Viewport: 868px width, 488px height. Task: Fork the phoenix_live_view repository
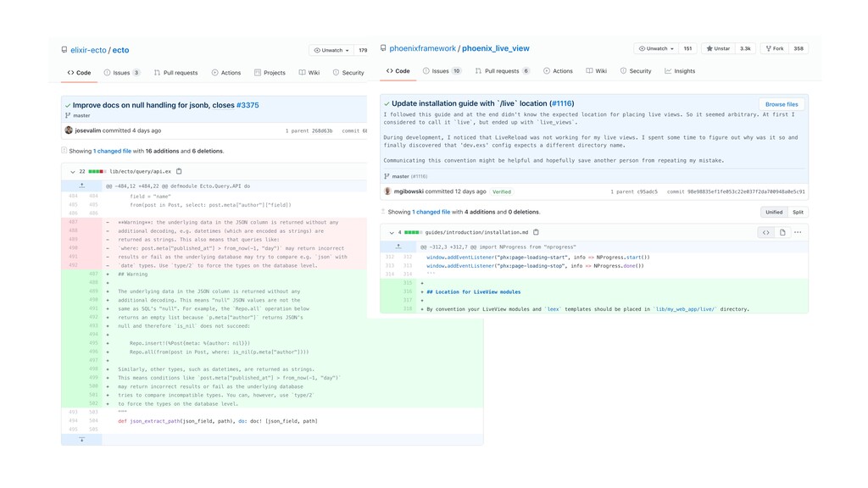775,48
